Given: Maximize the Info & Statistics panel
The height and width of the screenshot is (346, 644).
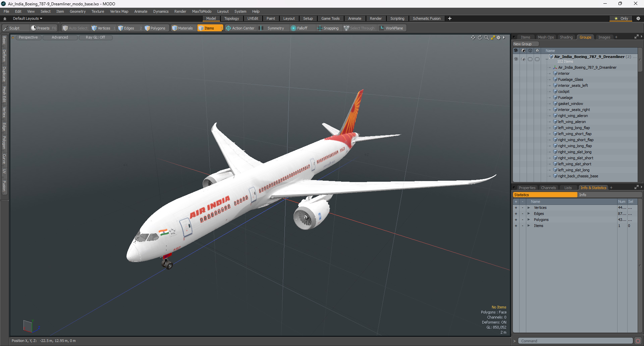Looking at the screenshot, I should tap(636, 187).
